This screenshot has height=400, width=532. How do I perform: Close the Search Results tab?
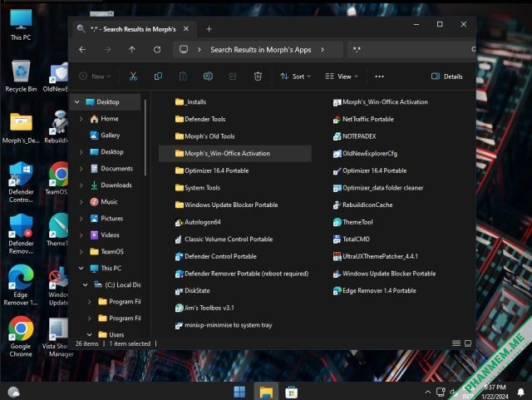coord(186,29)
